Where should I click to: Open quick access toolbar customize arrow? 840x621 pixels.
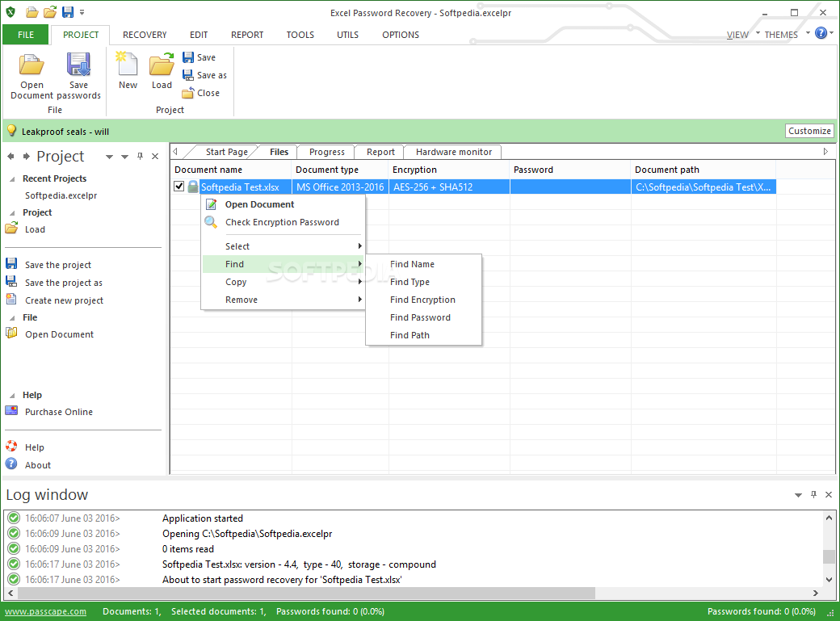(82, 12)
